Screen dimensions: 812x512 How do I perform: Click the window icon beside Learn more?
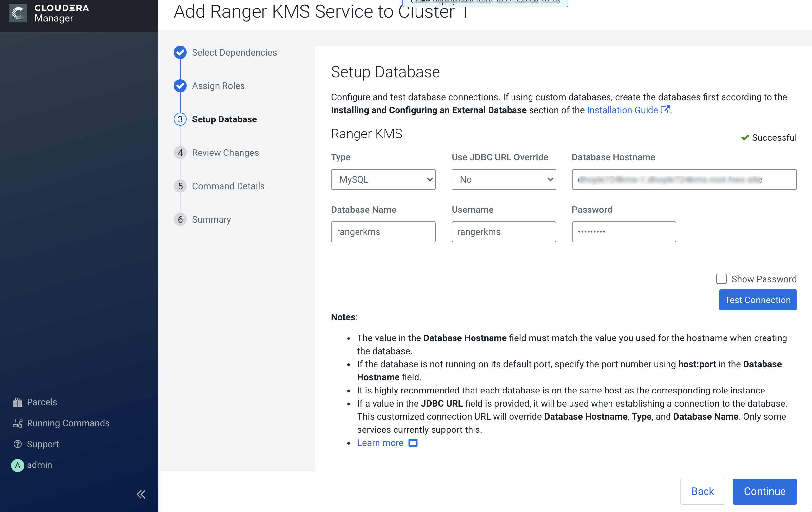413,443
